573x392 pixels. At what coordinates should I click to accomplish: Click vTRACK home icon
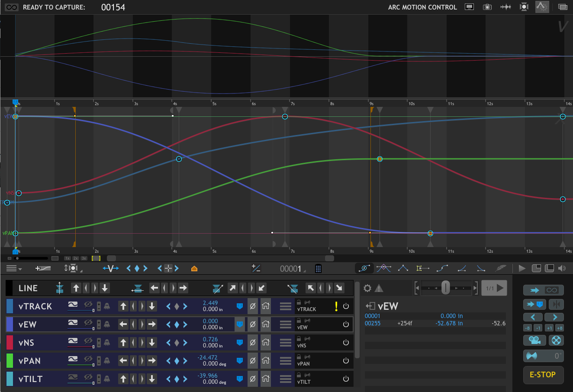pos(266,306)
